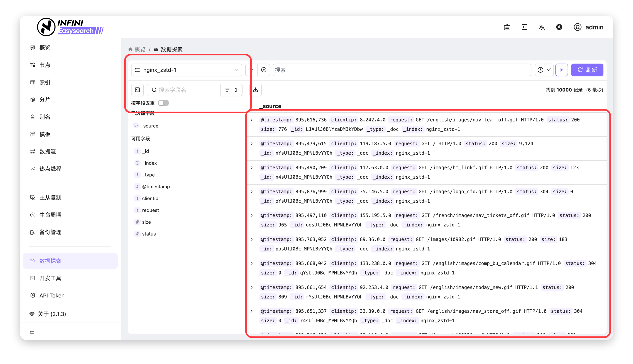Open the time range clock dropdown
This screenshot has width=633, height=364.
coord(544,70)
